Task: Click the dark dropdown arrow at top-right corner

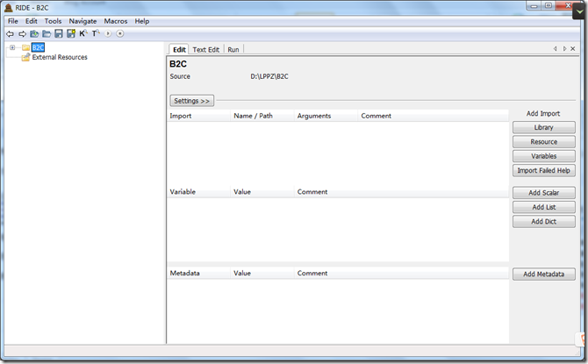Action: [x=580, y=11]
